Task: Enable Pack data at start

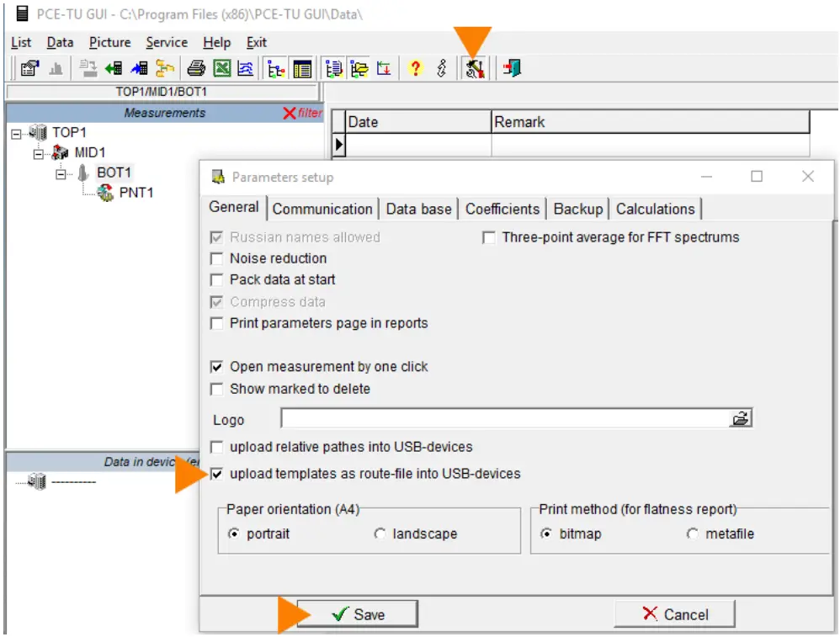Action: click(217, 280)
